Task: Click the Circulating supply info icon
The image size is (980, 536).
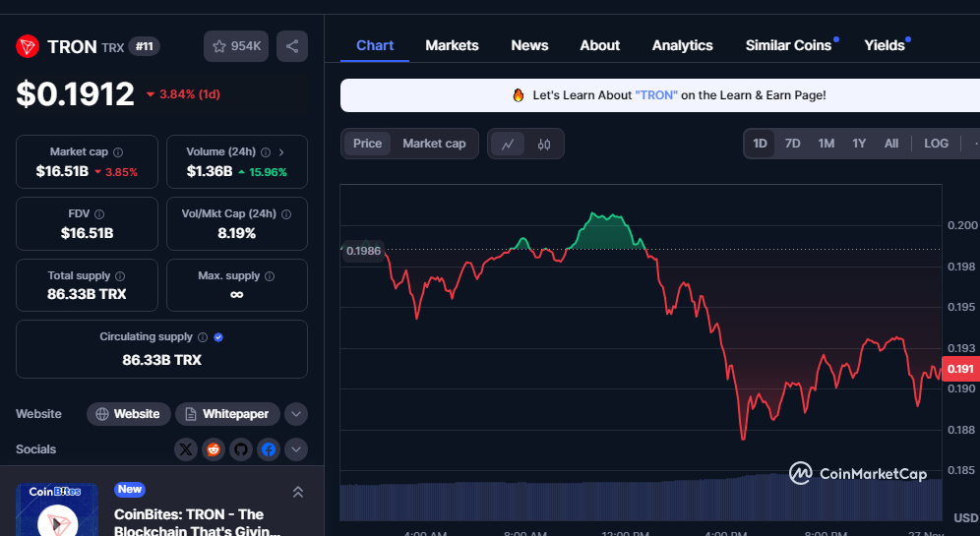Action: tap(203, 337)
